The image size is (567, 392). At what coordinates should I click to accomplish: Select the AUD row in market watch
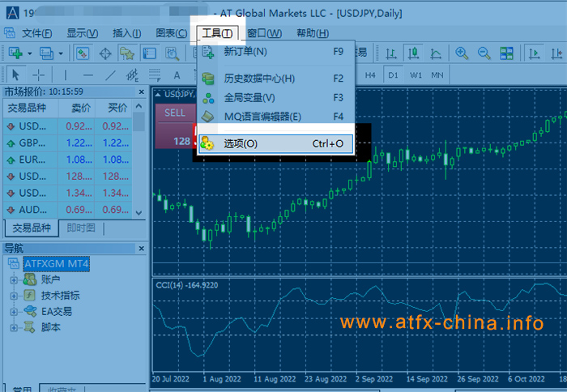(67, 210)
